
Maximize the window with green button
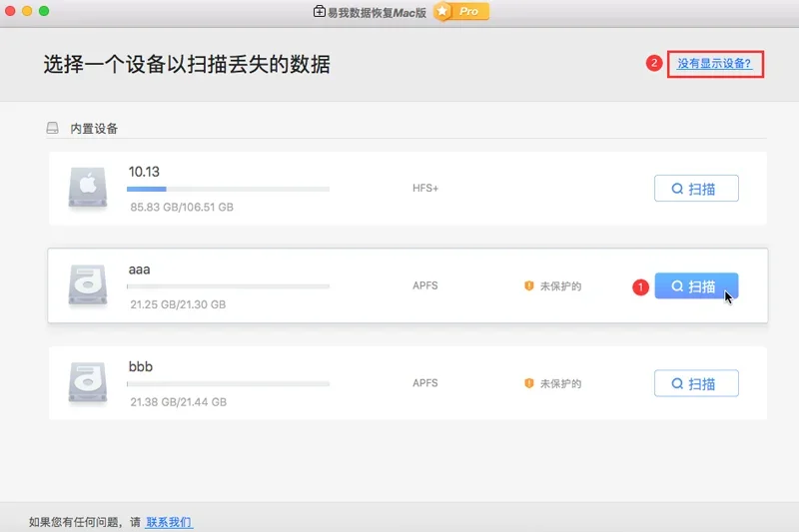click(x=44, y=11)
